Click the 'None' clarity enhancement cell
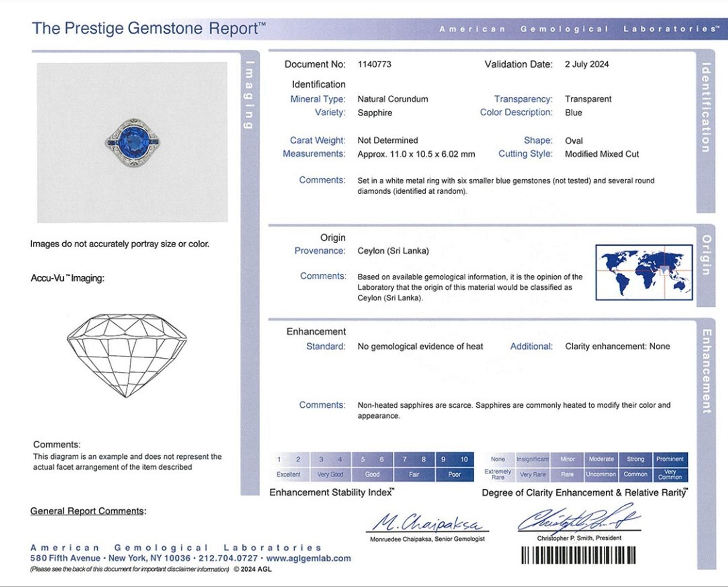This screenshot has height=587, width=728. (x=498, y=459)
